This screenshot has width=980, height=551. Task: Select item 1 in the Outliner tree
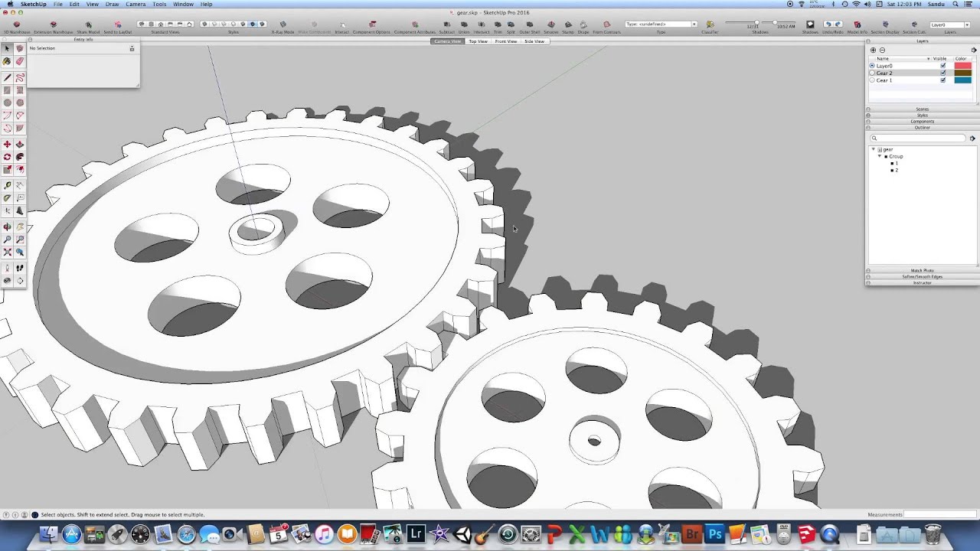(895, 163)
